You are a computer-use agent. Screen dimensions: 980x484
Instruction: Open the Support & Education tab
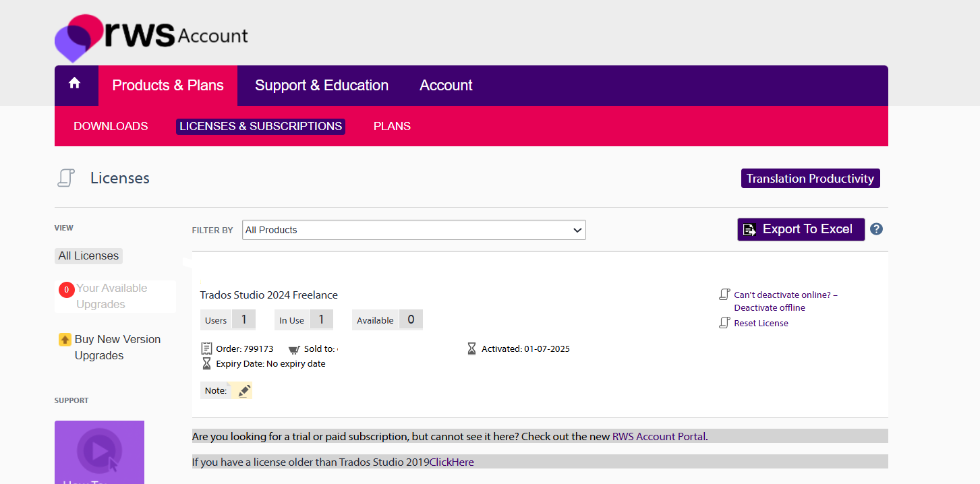322,86
